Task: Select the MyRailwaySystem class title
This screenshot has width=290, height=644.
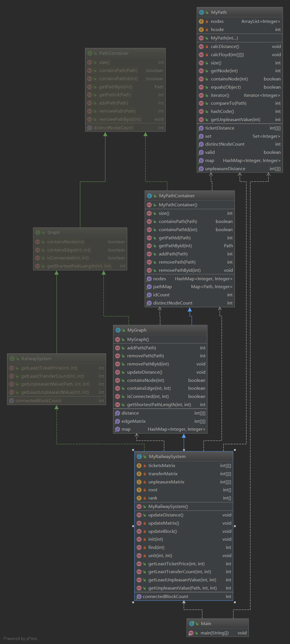Action: point(167,457)
